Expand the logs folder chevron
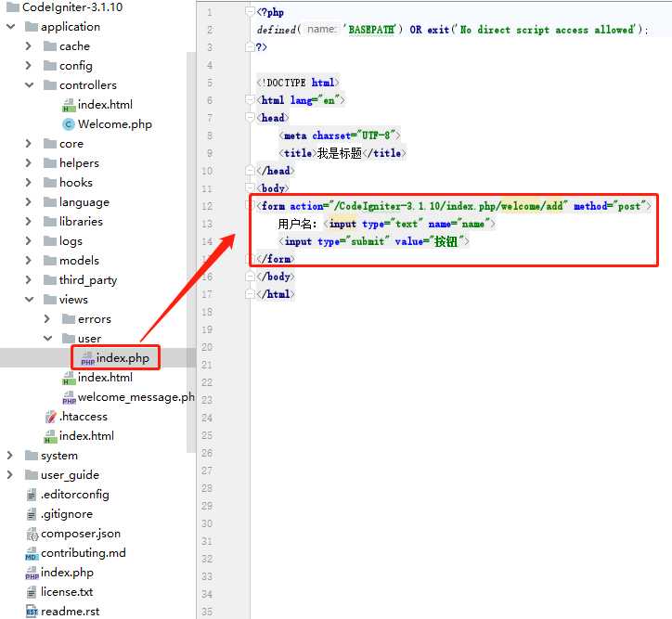 pyautogui.click(x=29, y=240)
